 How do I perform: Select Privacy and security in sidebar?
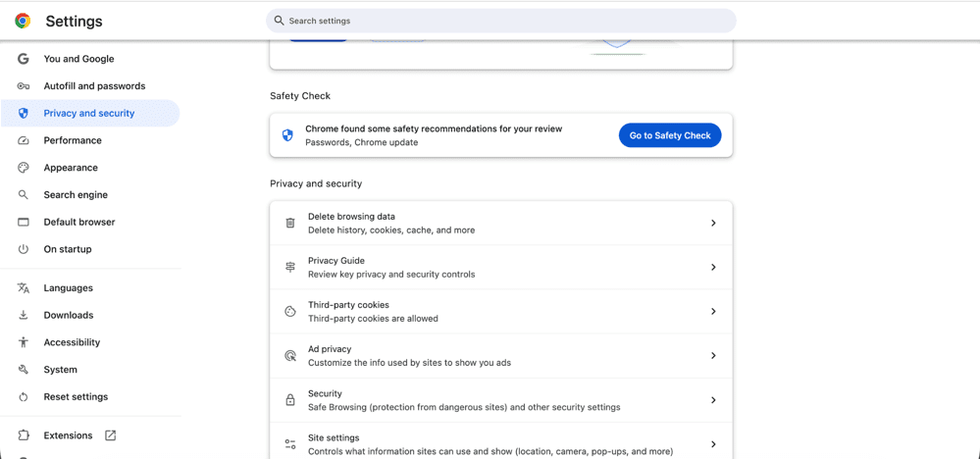coord(90,113)
